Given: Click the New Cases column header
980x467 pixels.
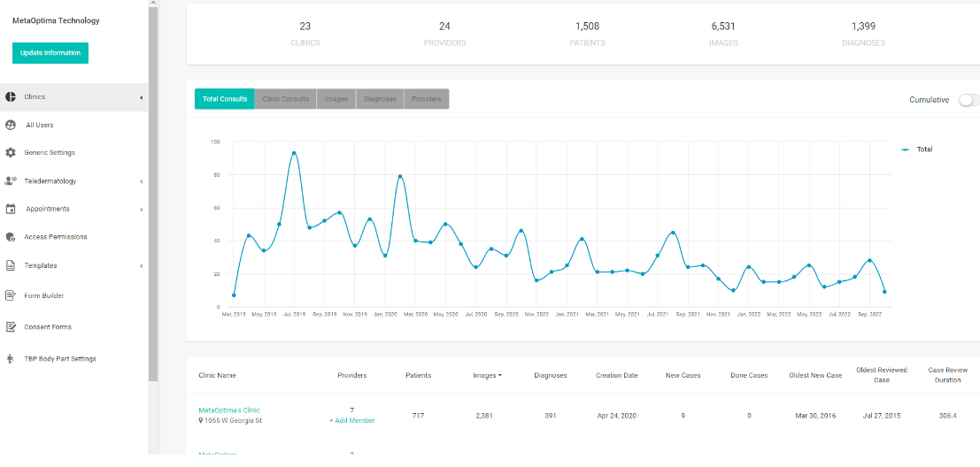Looking at the screenshot, I should [683, 375].
